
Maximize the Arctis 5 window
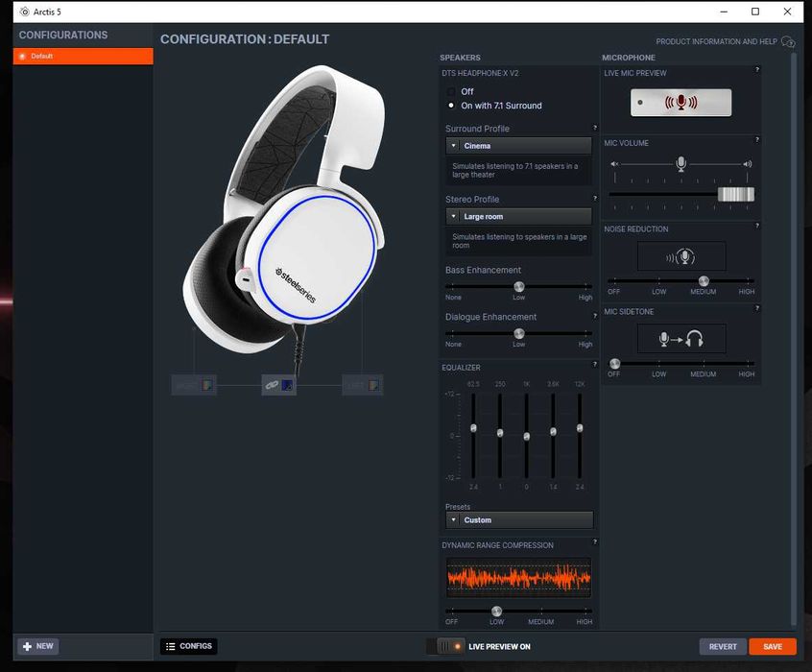pos(755,12)
